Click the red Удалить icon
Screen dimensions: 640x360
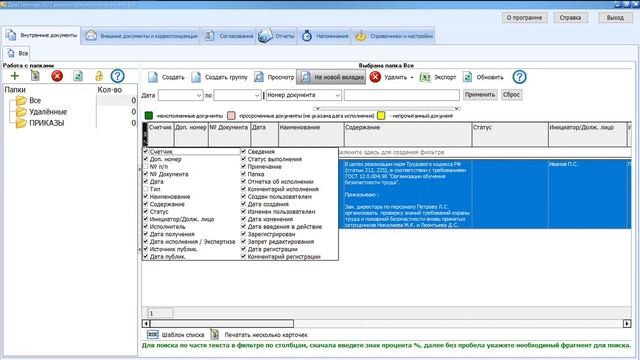pos(375,77)
